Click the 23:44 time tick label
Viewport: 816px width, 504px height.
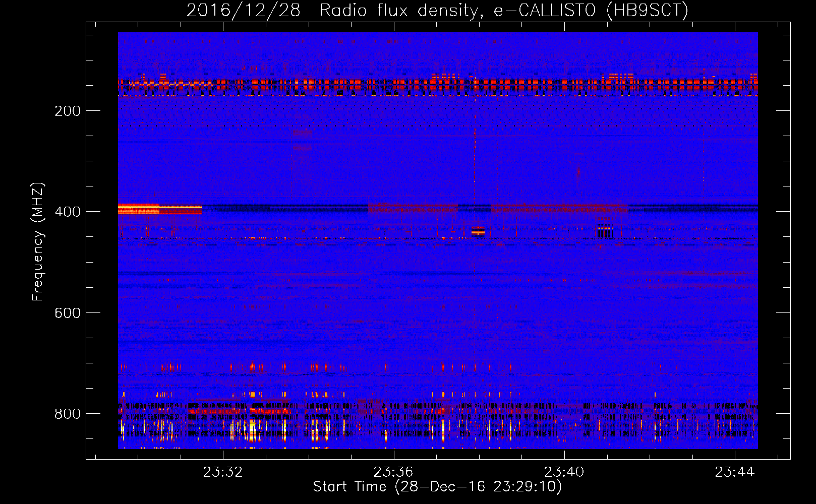click(734, 472)
